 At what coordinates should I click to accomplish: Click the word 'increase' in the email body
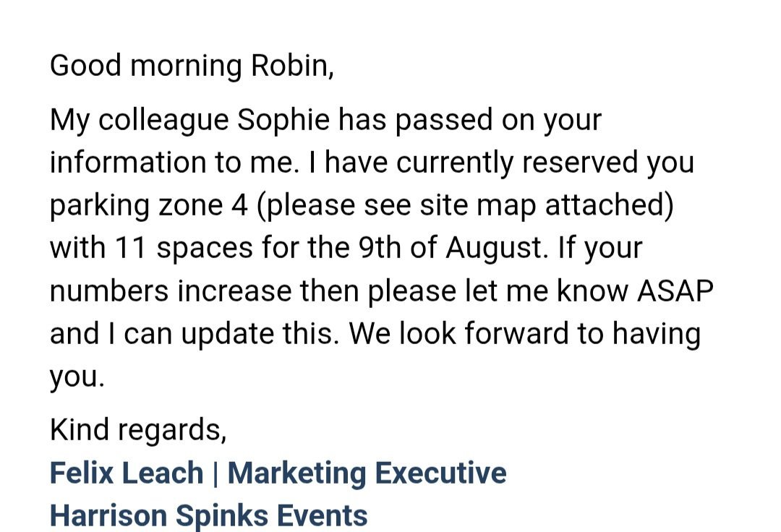pos(234,291)
